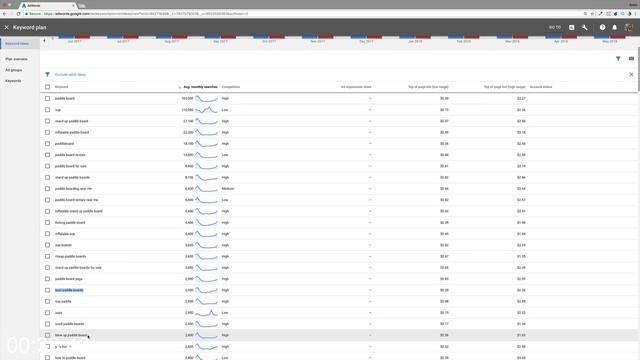Click the paddle board rentals near me keyword
Screen dimensions: 640x360
[x=76, y=200]
